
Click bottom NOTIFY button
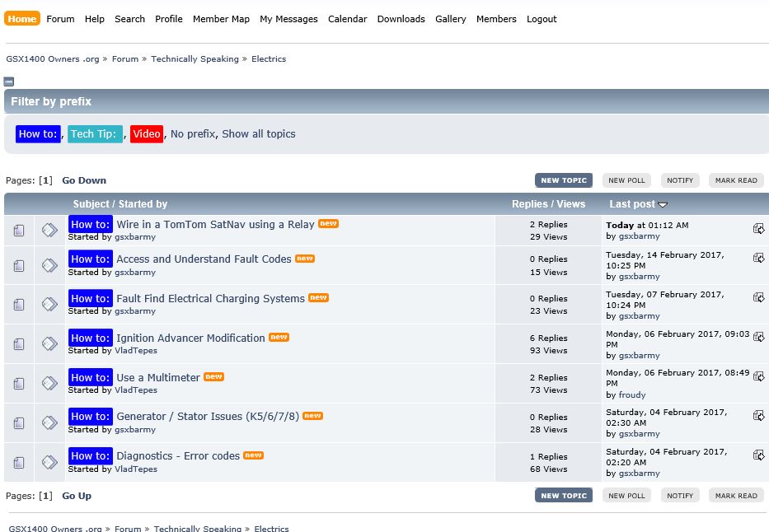point(680,495)
